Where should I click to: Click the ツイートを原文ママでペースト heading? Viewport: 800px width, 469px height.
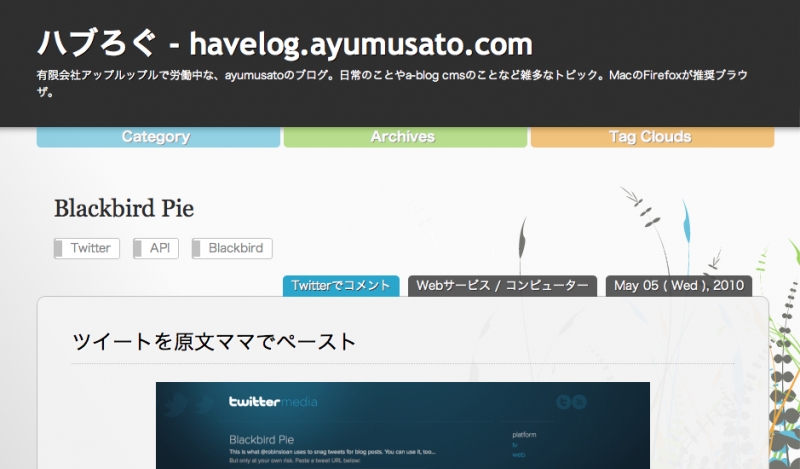(x=215, y=342)
